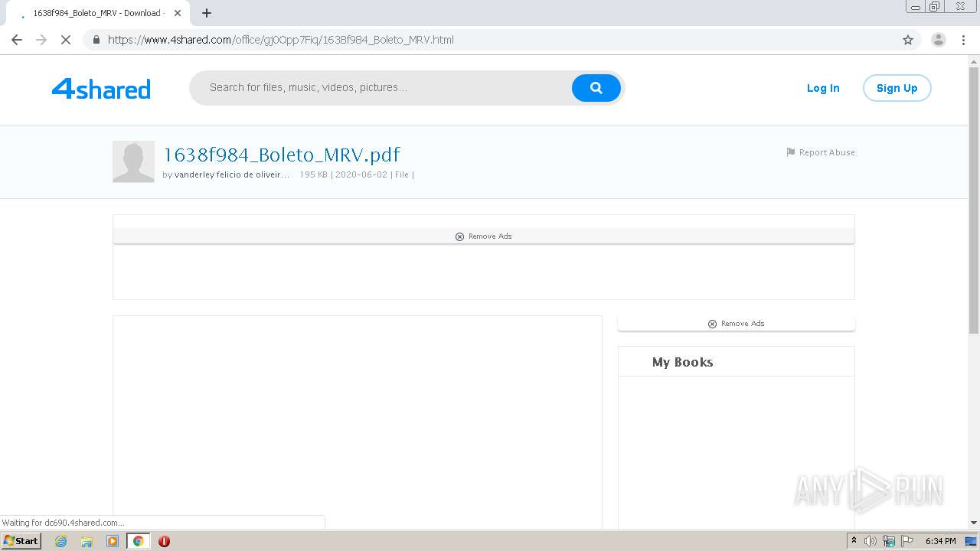Click the Report Abuse flag icon

791,152
